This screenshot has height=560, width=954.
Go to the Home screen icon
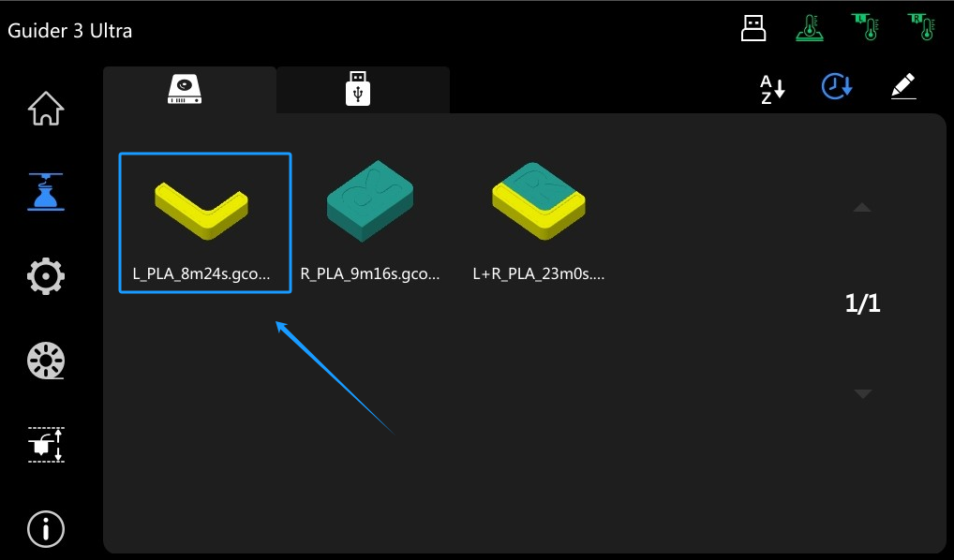coord(46,109)
